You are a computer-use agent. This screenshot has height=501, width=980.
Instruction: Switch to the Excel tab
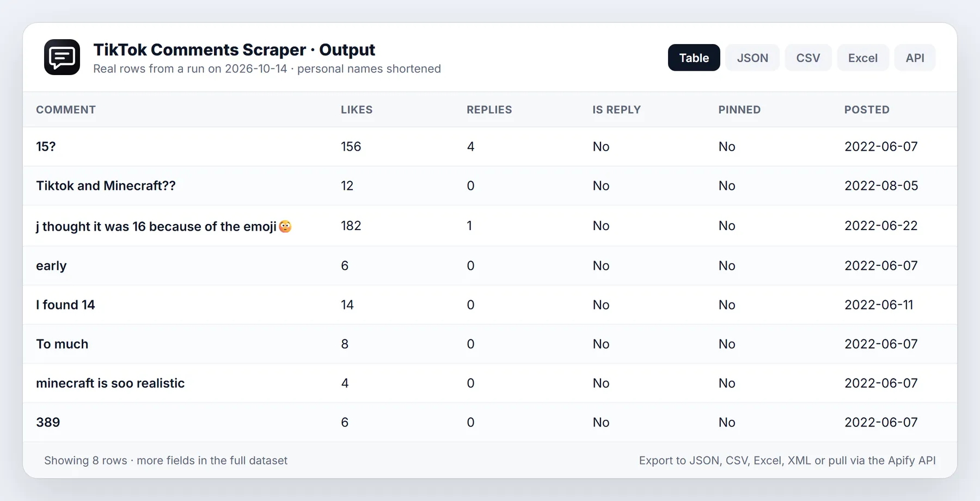863,58
